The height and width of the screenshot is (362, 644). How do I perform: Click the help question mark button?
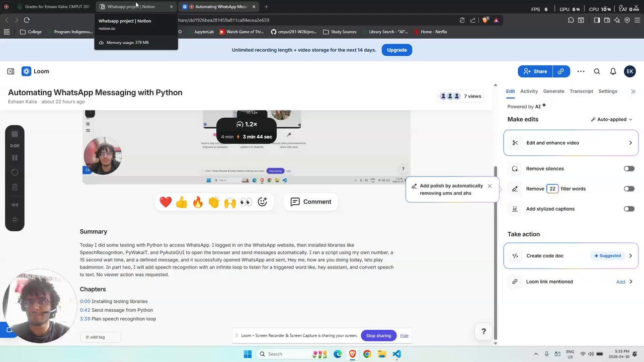click(x=484, y=331)
